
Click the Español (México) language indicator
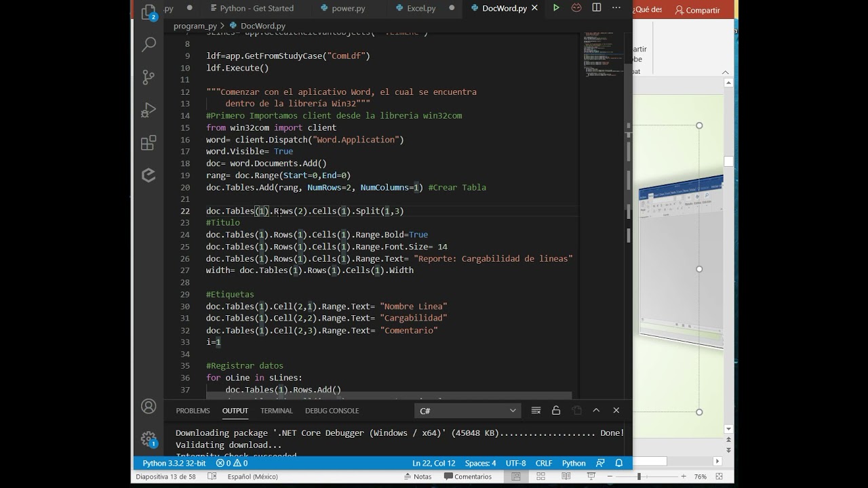[252, 476]
